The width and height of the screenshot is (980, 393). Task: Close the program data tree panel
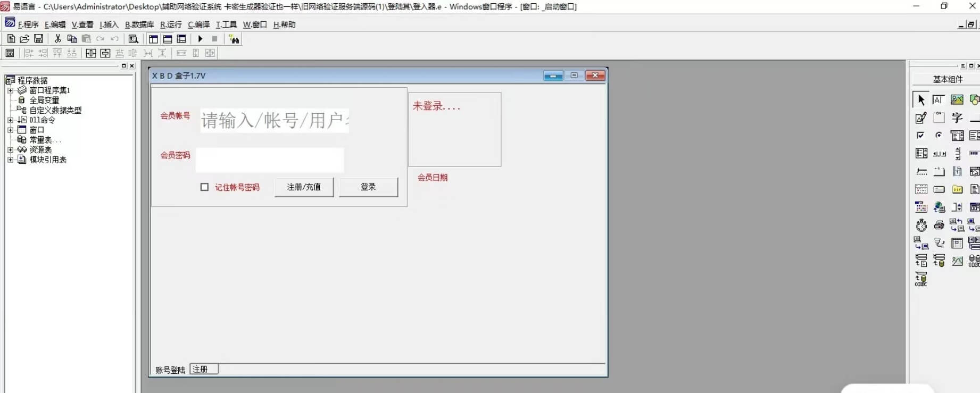(132, 66)
